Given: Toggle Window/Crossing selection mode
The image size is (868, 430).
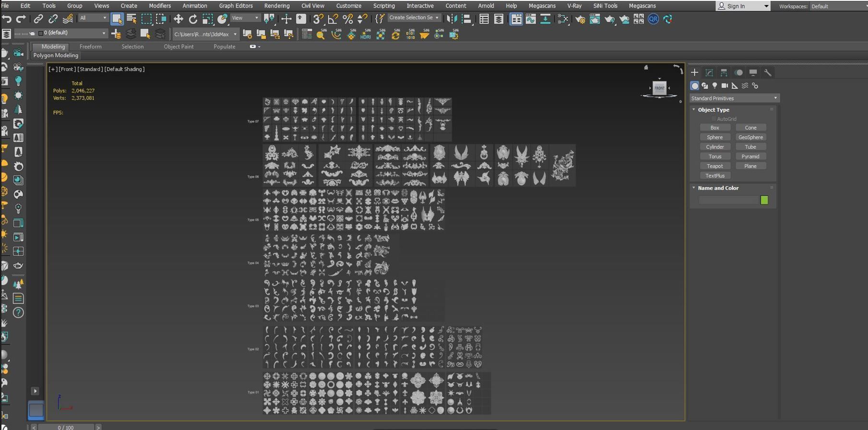Looking at the screenshot, I should [161, 19].
